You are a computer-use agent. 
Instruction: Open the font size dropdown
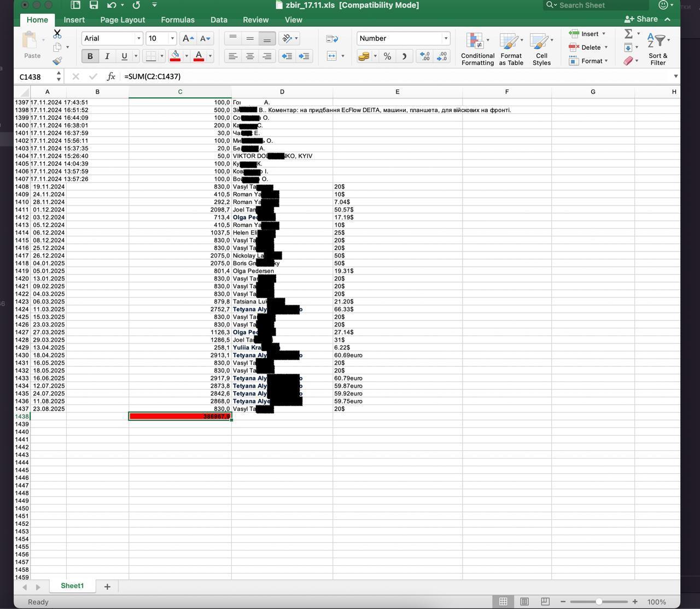coord(172,38)
